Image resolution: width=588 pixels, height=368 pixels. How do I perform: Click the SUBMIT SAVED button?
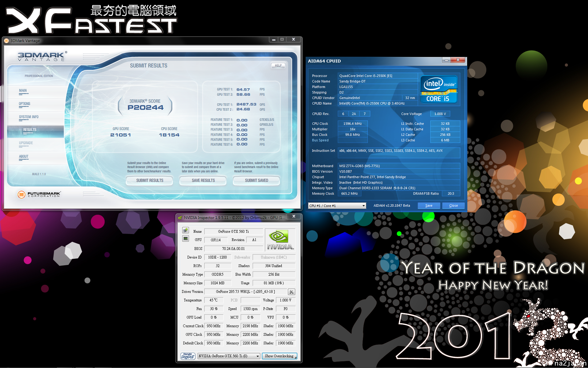point(256,180)
